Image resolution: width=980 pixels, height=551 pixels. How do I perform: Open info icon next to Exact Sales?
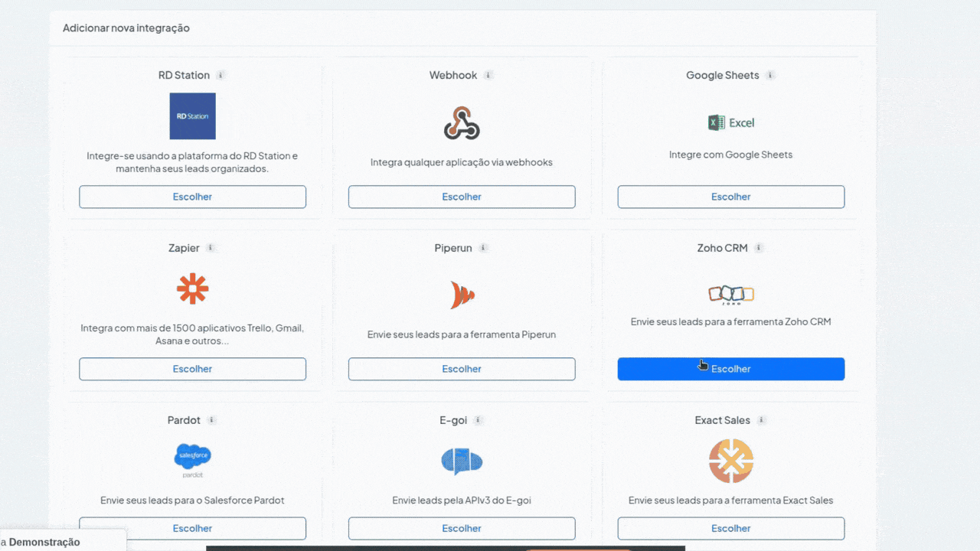pos(761,420)
